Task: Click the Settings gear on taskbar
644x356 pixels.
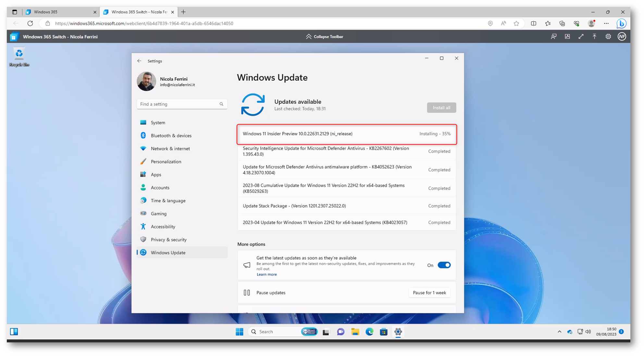Action: [398, 332]
